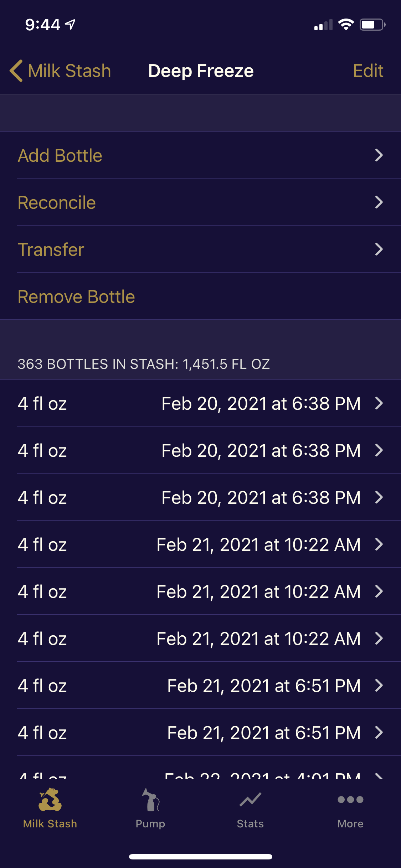Open first Feb 20, 2021 6:38 PM bottle
This screenshot has height=868, width=401.
click(200, 403)
